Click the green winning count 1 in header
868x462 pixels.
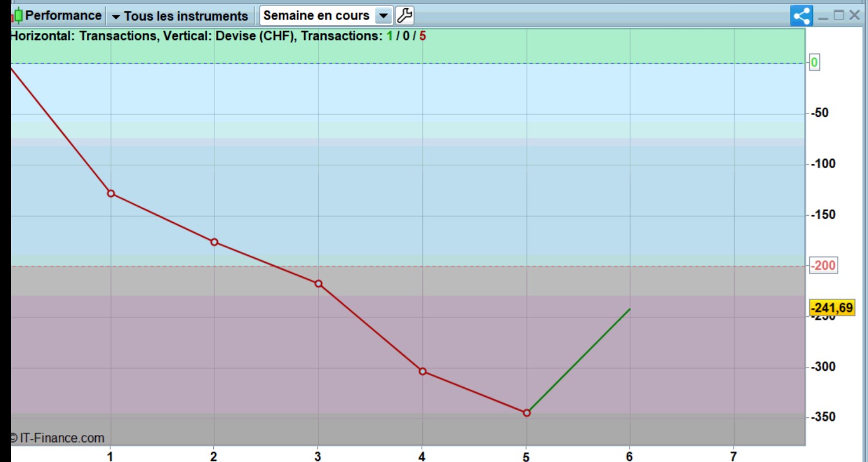point(389,36)
